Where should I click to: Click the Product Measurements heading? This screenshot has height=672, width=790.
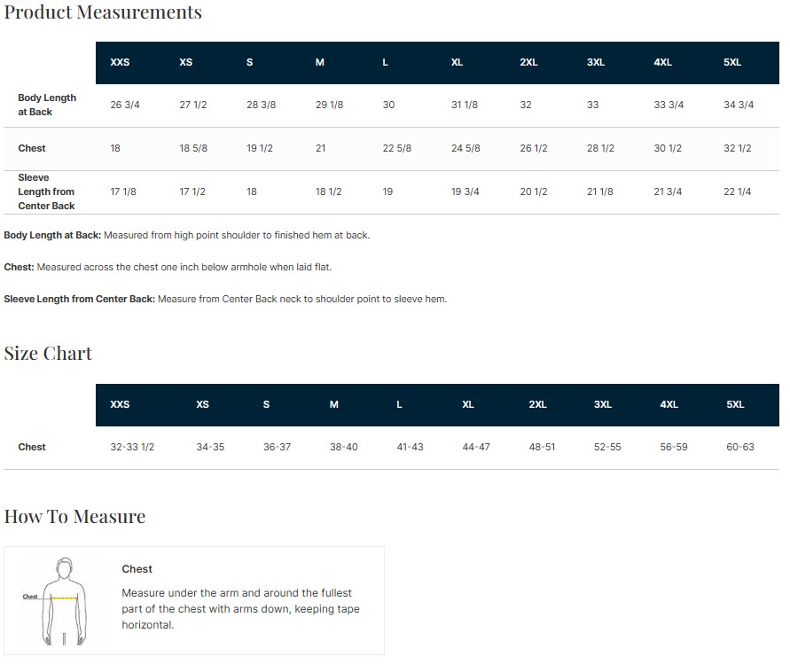click(103, 12)
